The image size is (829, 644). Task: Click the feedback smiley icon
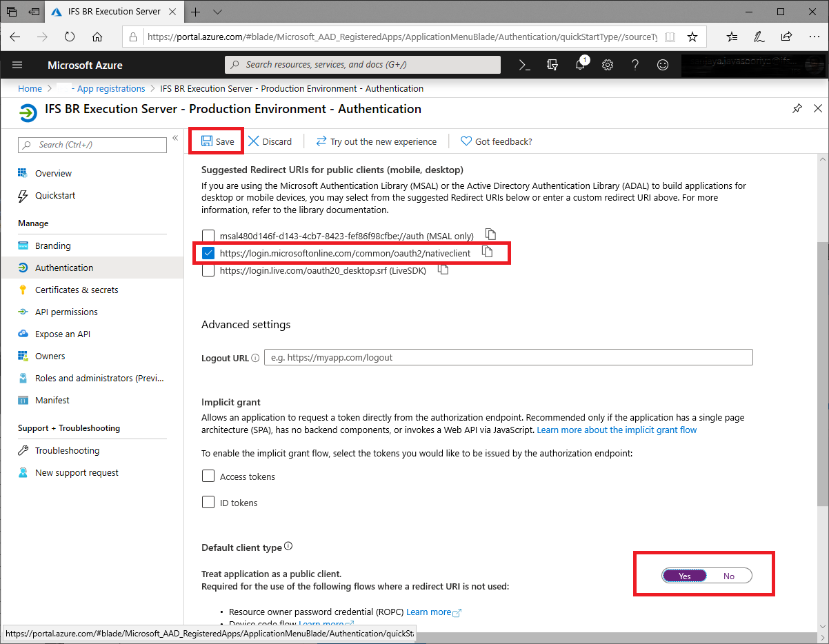663,65
